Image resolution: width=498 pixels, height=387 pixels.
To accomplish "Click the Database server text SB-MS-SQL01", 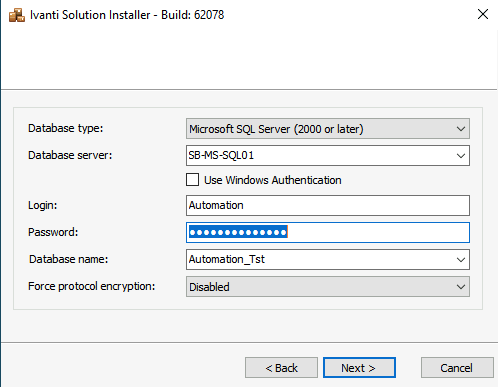I will pyautogui.click(x=221, y=155).
